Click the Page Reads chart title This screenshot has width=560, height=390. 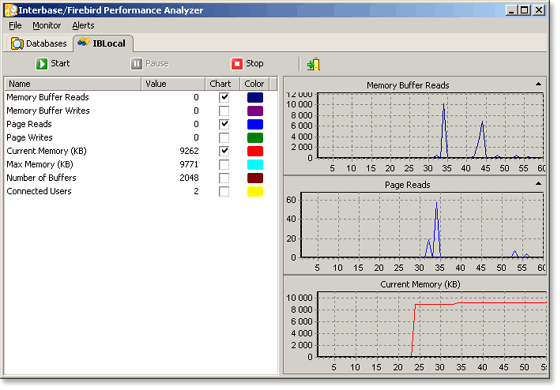(407, 185)
